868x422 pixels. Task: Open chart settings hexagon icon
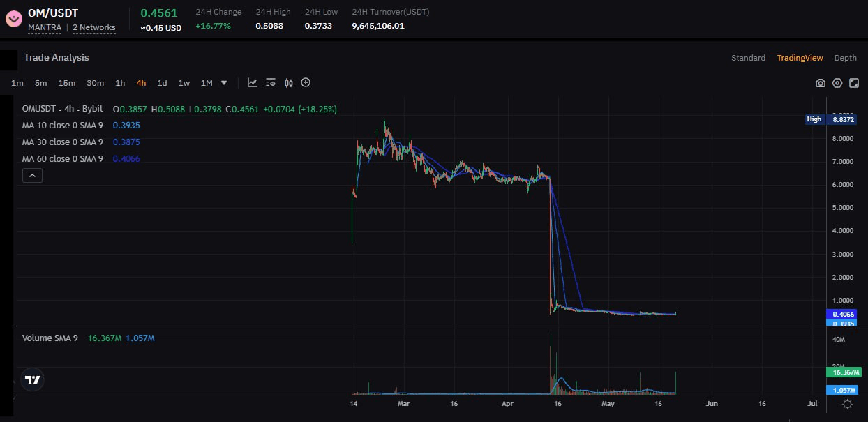(x=837, y=83)
